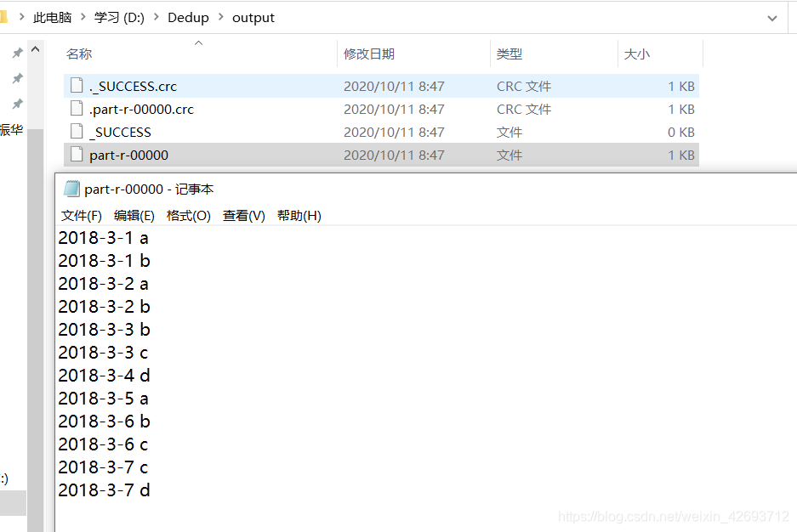Open the address bar history dropdown
The width and height of the screenshot is (797, 532).
(772, 19)
